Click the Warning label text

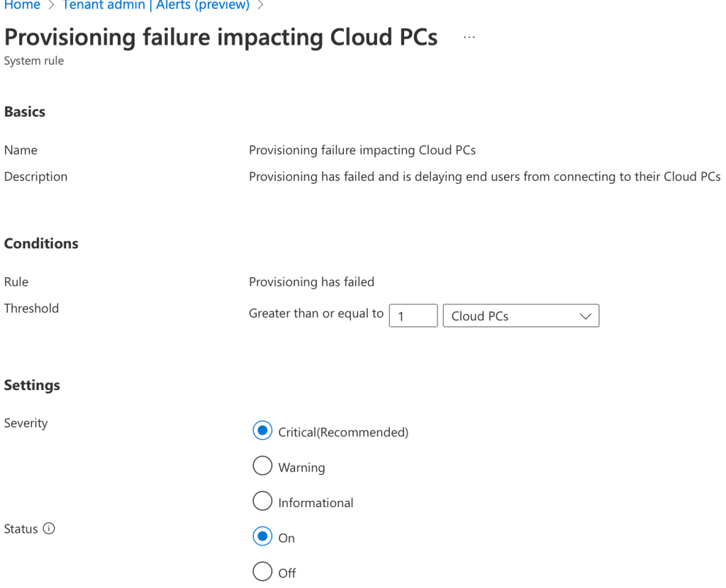pyautogui.click(x=301, y=467)
